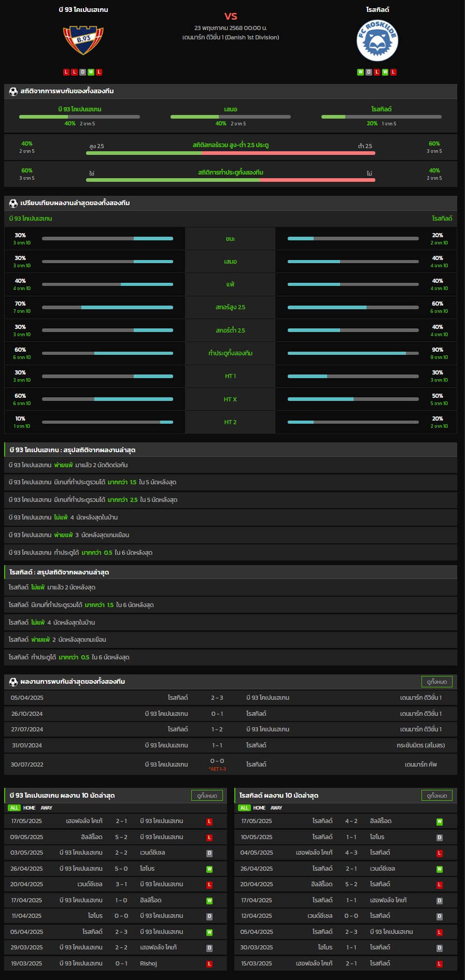The image size is (465, 980).
Task: Click the 'HT 1' comparison row label
Action: [230, 376]
